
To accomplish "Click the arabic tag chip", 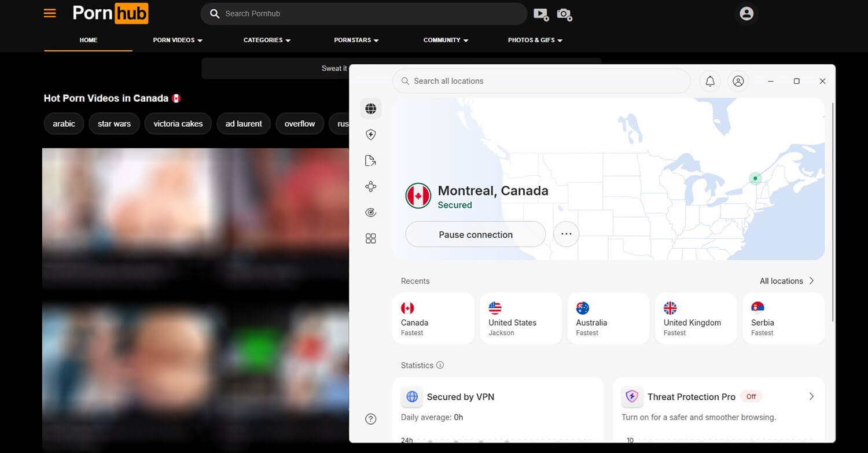I will (x=64, y=124).
